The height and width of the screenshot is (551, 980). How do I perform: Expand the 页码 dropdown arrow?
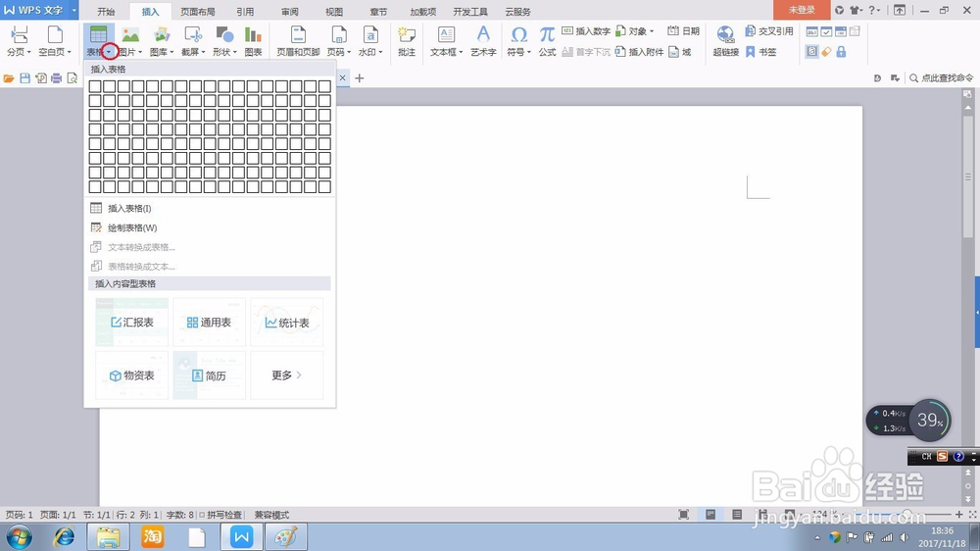[349, 53]
